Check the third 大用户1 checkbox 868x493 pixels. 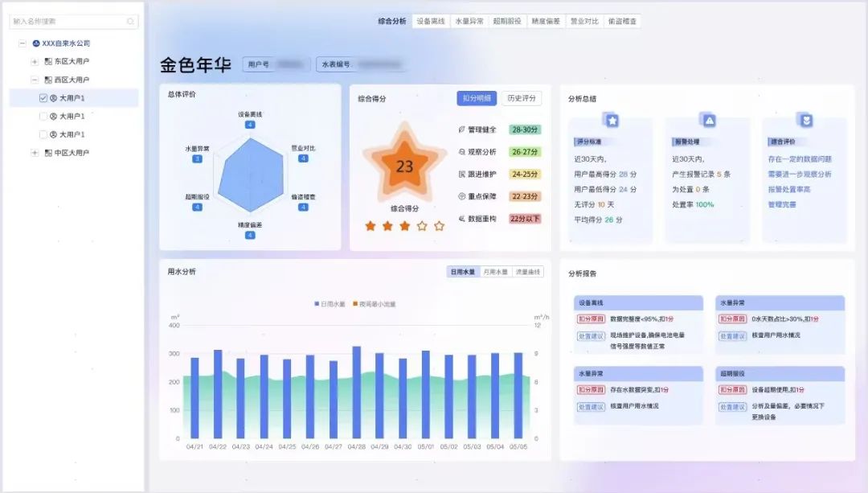[43, 134]
